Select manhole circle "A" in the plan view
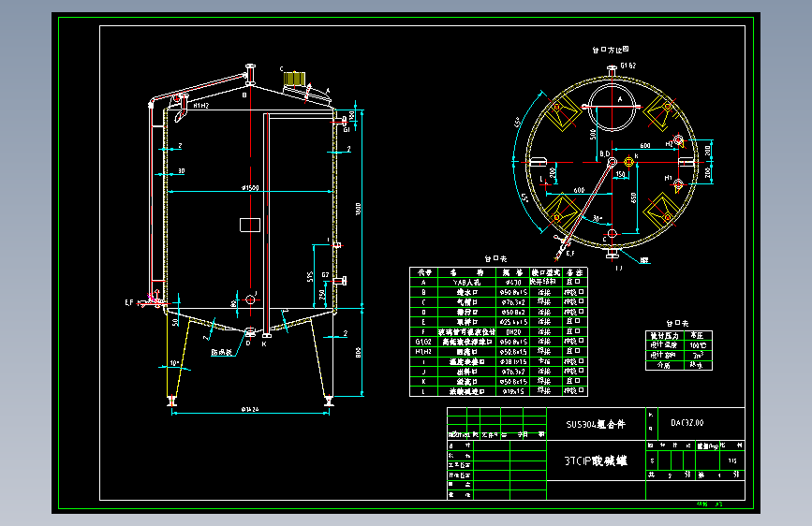This screenshot has height=526, width=812. (612, 108)
